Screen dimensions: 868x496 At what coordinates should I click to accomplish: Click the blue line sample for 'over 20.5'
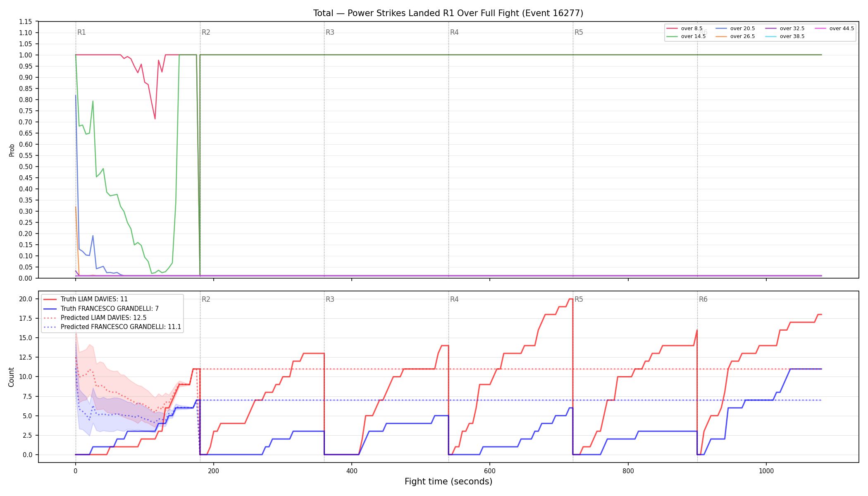coord(721,29)
